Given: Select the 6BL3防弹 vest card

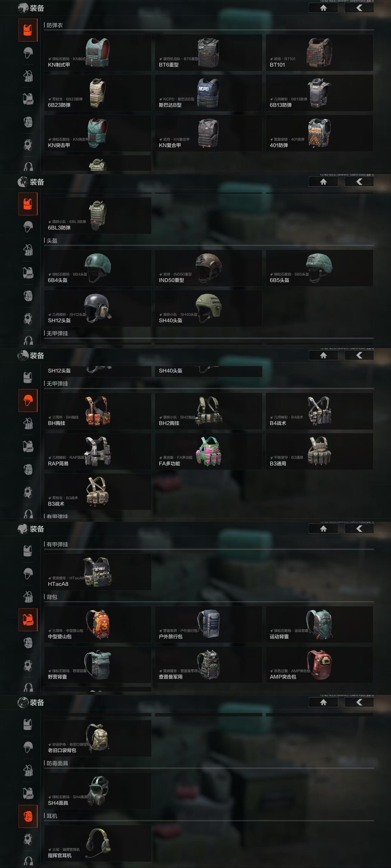Looking at the screenshot, I should coord(98,216).
